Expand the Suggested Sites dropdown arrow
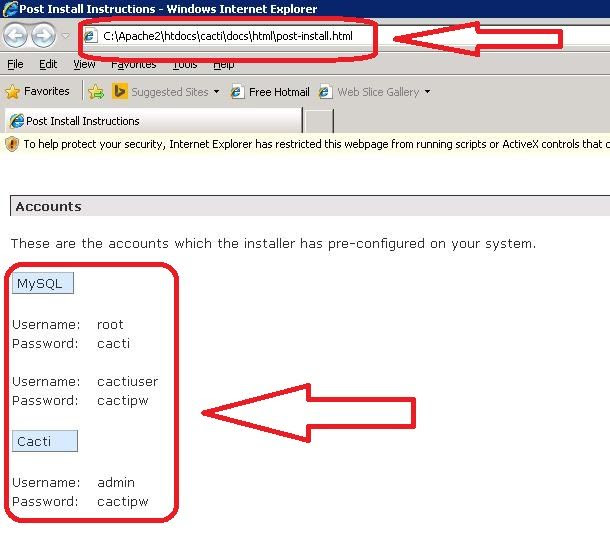The height and width of the screenshot is (556, 610). (x=216, y=92)
